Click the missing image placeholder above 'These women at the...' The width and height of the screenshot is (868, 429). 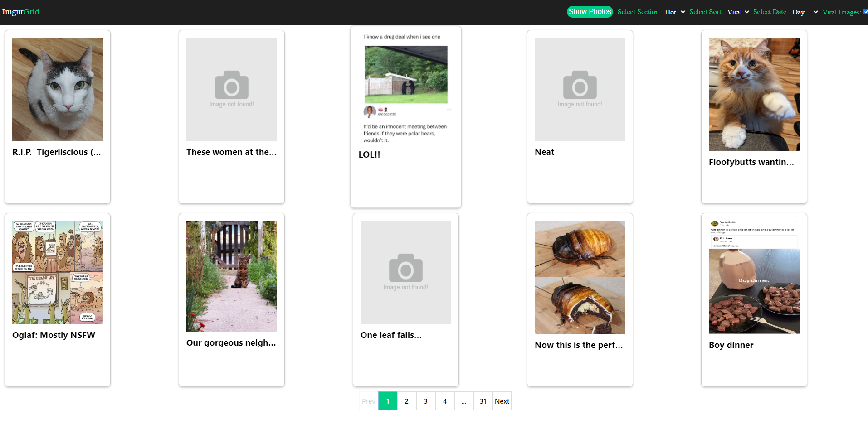click(x=232, y=89)
